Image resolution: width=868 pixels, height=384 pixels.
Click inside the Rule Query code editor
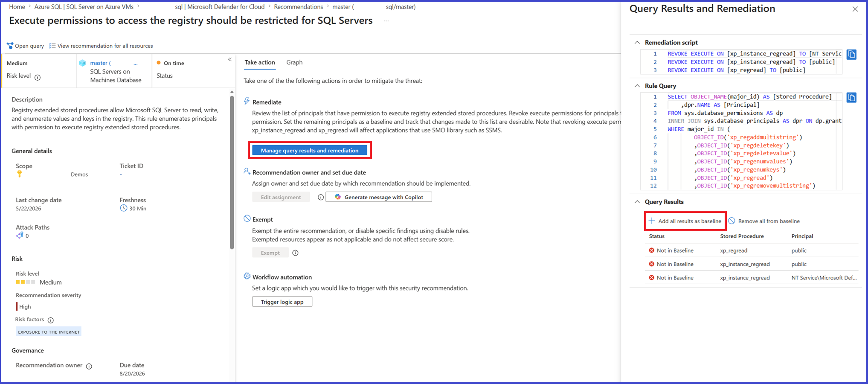click(x=741, y=141)
